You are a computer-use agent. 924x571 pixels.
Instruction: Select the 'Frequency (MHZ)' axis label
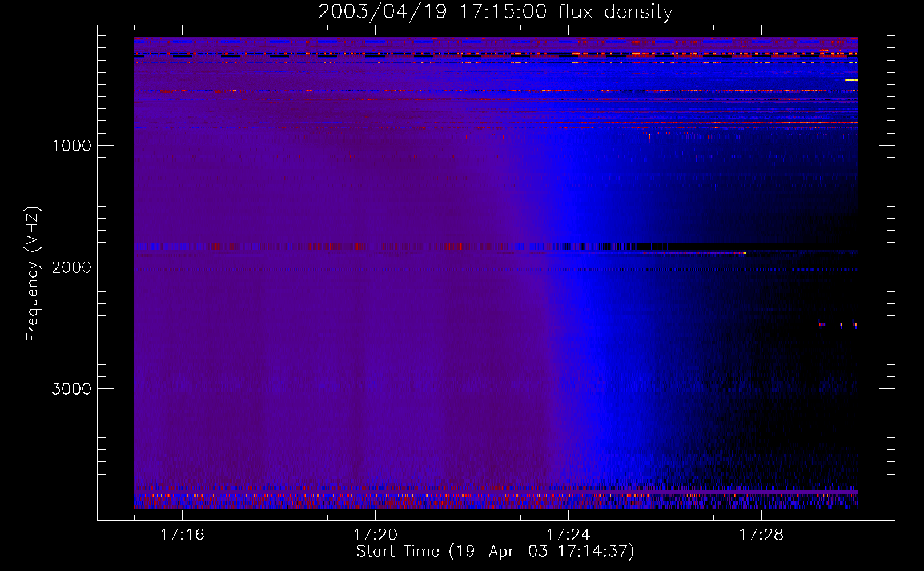pyautogui.click(x=32, y=274)
